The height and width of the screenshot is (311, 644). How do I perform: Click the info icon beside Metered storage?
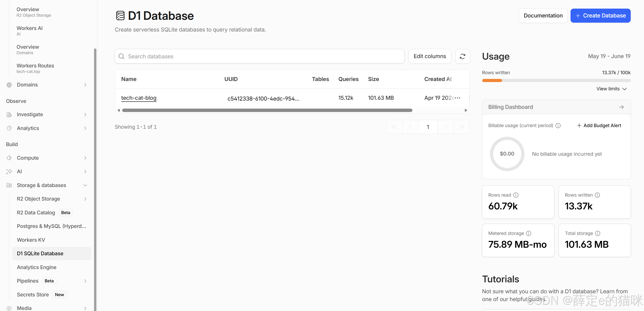coord(529,233)
